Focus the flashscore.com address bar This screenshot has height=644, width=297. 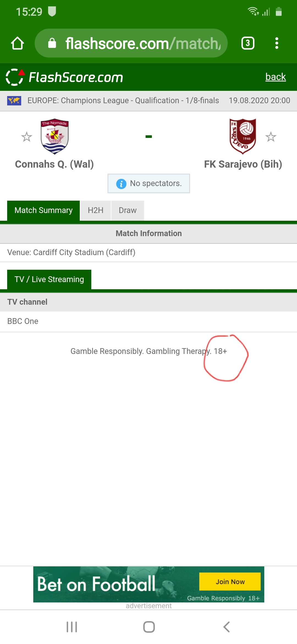click(131, 43)
